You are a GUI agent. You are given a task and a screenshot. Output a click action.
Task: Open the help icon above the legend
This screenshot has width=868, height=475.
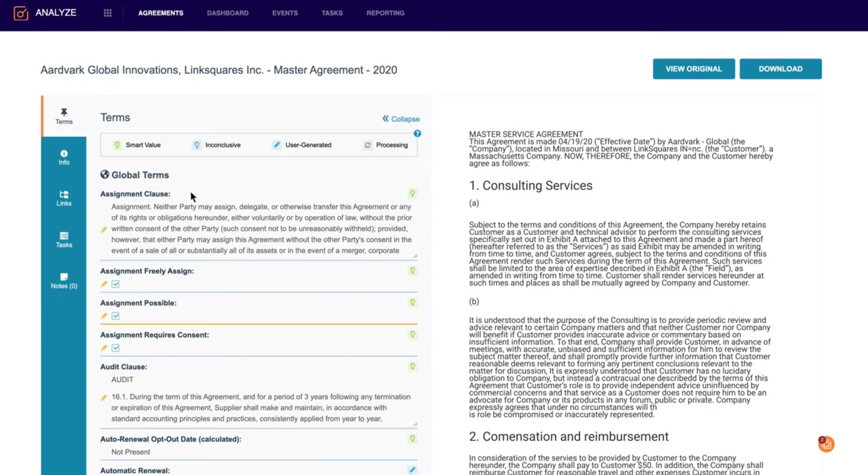tap(417, 134)
